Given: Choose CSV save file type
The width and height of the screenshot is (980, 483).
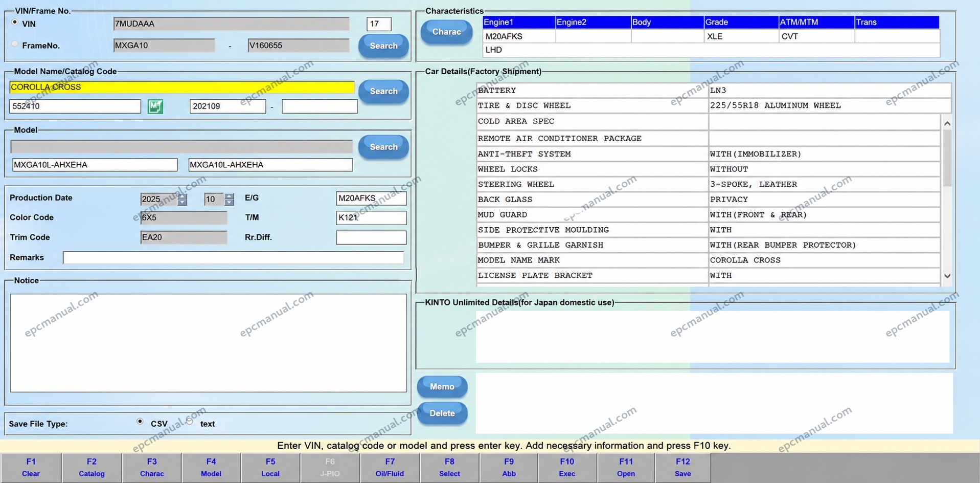Looking at the screenshot, I should [x=140, y=422].
